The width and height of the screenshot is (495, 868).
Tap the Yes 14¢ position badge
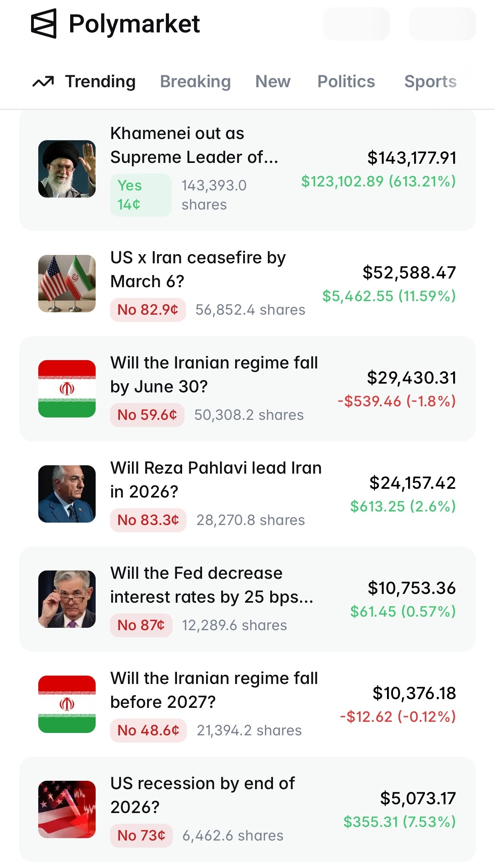pos(141,195)
